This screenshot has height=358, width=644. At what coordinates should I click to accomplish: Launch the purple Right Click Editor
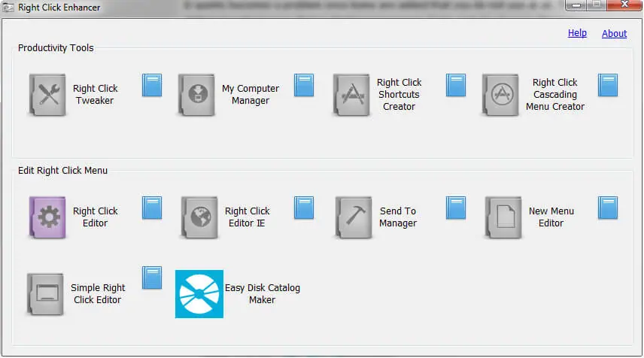click(47, 217)
